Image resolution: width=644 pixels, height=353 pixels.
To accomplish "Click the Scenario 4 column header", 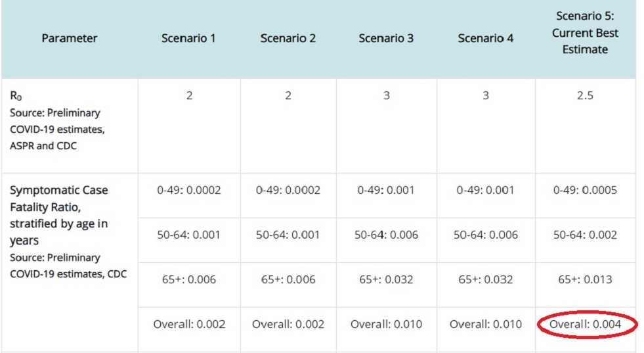I will coord(486,38).
